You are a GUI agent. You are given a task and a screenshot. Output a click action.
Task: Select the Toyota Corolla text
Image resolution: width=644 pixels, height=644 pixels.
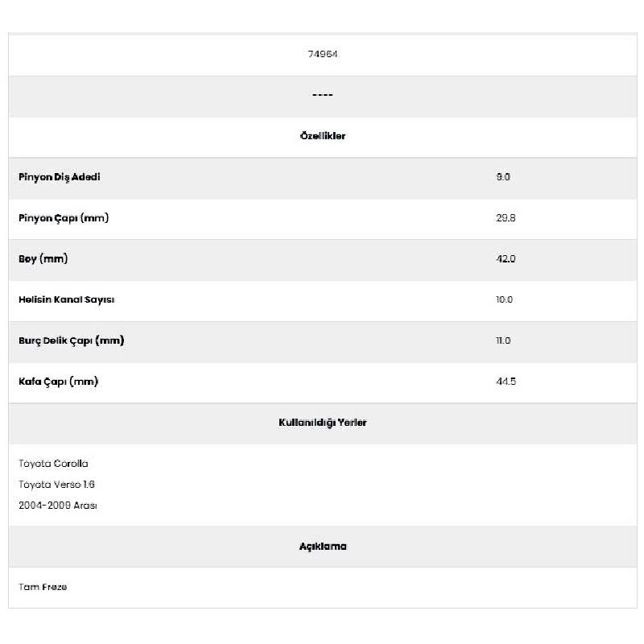point(53,464)
